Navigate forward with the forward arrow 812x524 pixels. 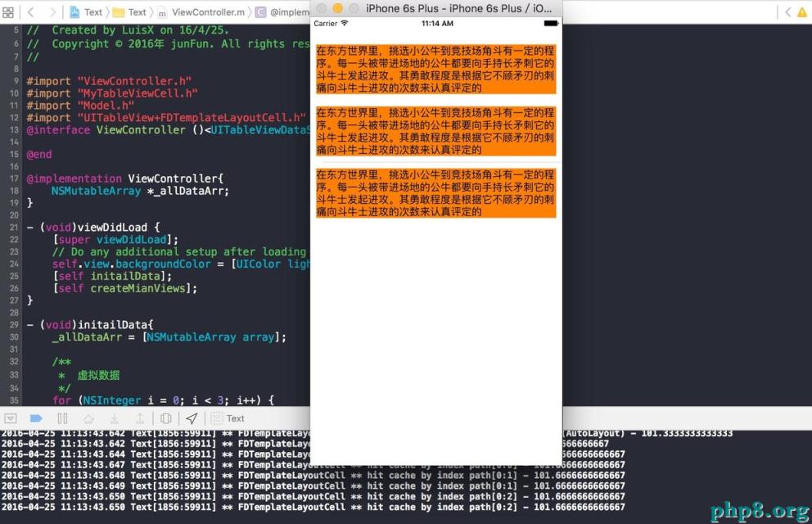(x=52, y=12)
